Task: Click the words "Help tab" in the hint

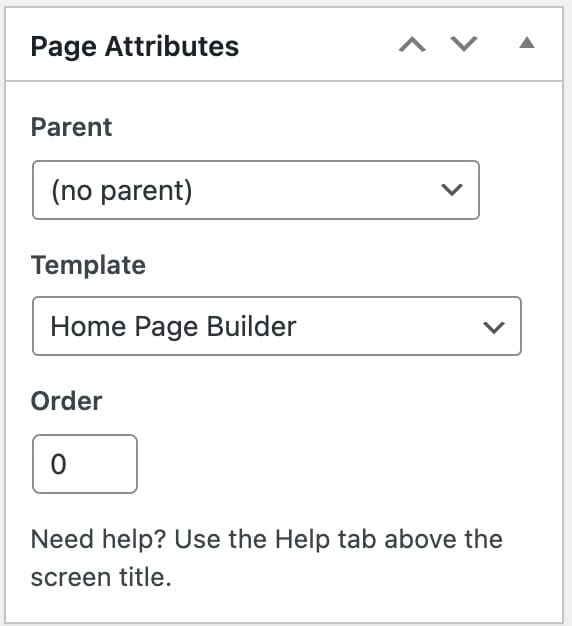Action: [x=326, y=539]
